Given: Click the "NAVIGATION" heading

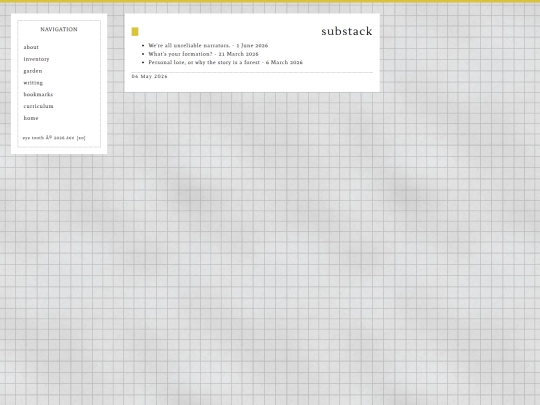Looking at the screenshot, I should click(59, 29).
